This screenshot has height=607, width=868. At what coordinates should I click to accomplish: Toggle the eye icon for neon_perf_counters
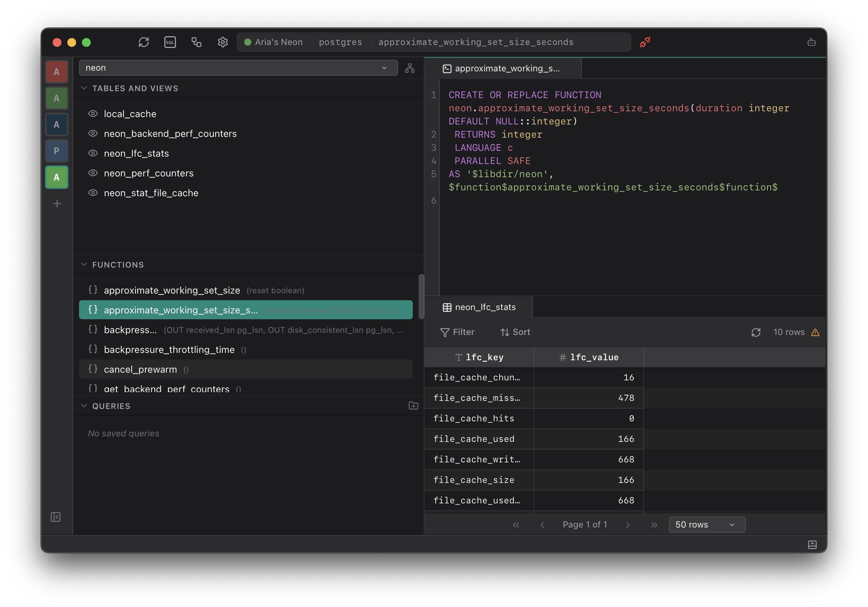pyautogui.click(x=93, y=173)
